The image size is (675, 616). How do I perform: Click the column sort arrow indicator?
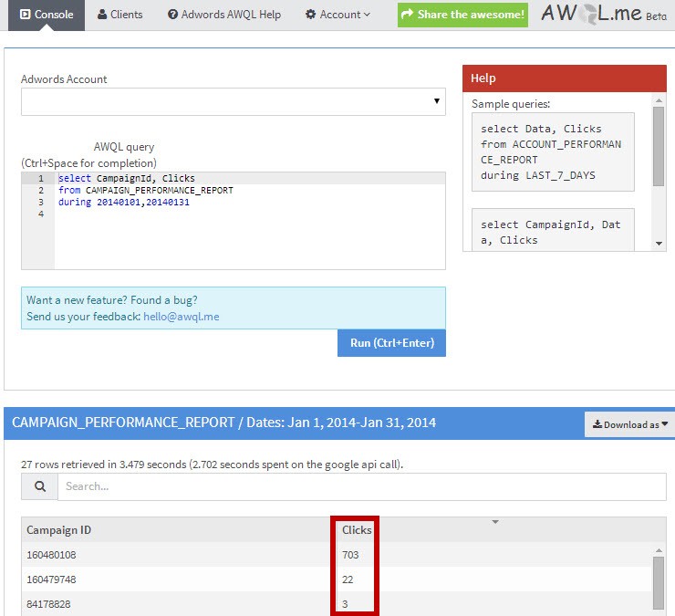(495, 522)
